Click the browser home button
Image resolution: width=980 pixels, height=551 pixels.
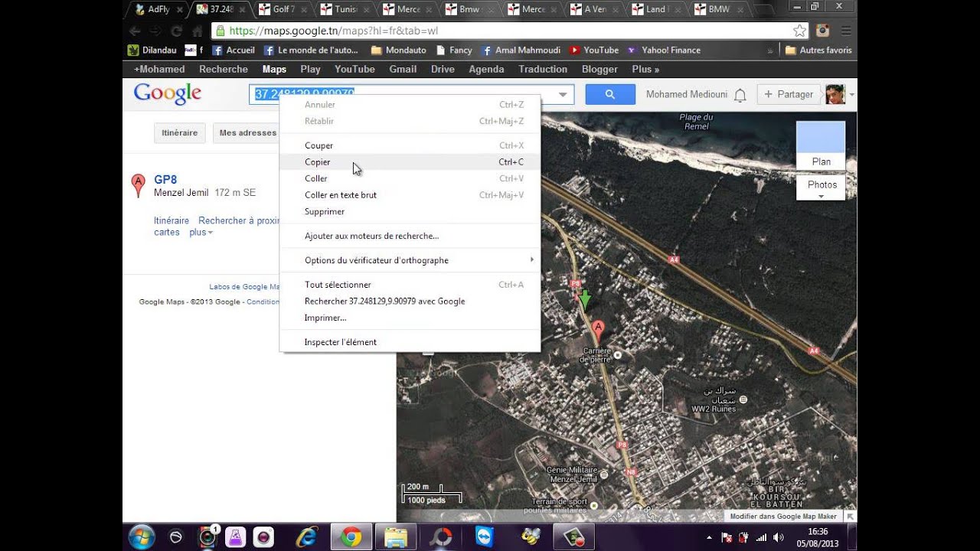[x=198, y=31]
